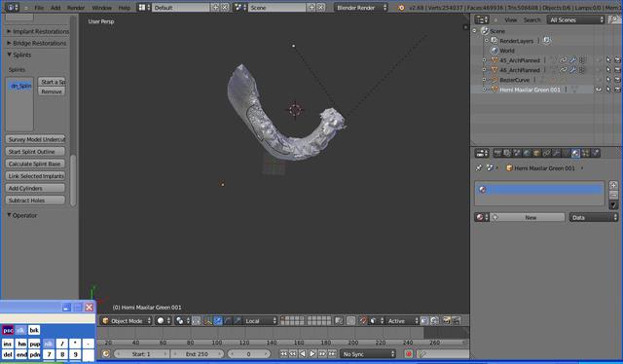
Task: Click the Link Selected Implants button
Action: [35, 176]
